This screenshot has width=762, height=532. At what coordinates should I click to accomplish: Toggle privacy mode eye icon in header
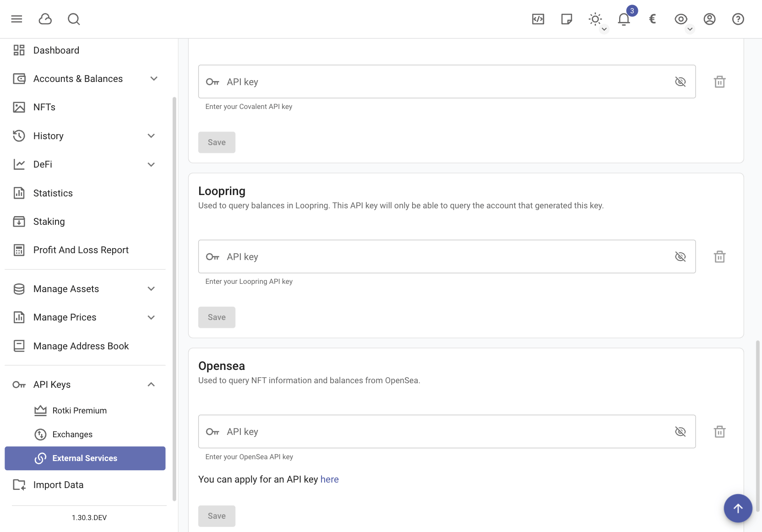tap(681, 19)
